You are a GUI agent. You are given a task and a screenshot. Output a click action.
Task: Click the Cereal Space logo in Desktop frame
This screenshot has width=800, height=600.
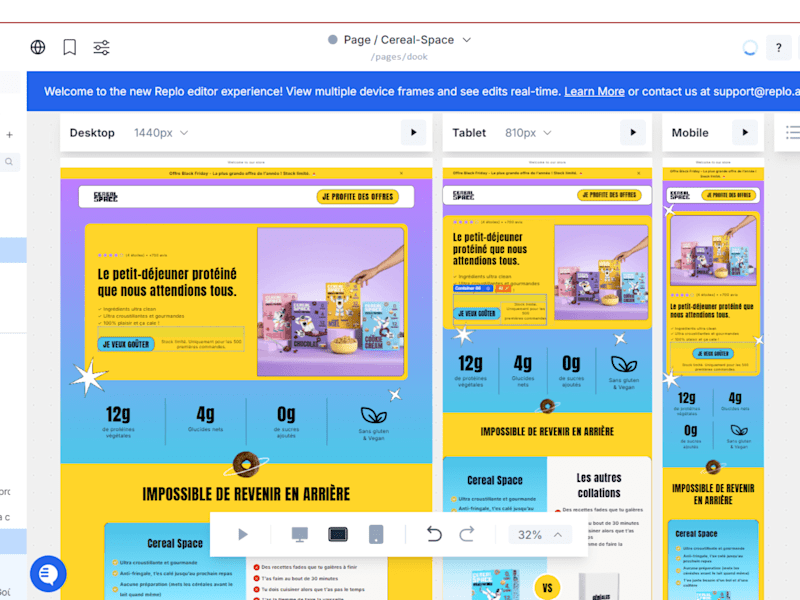(x=106, y=197)
